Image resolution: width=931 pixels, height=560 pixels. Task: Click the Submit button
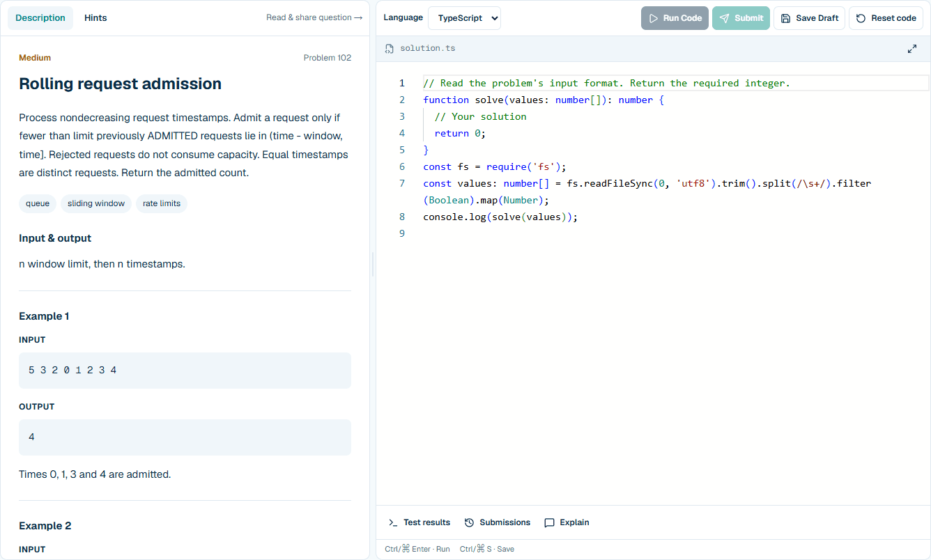pos(741,18)
